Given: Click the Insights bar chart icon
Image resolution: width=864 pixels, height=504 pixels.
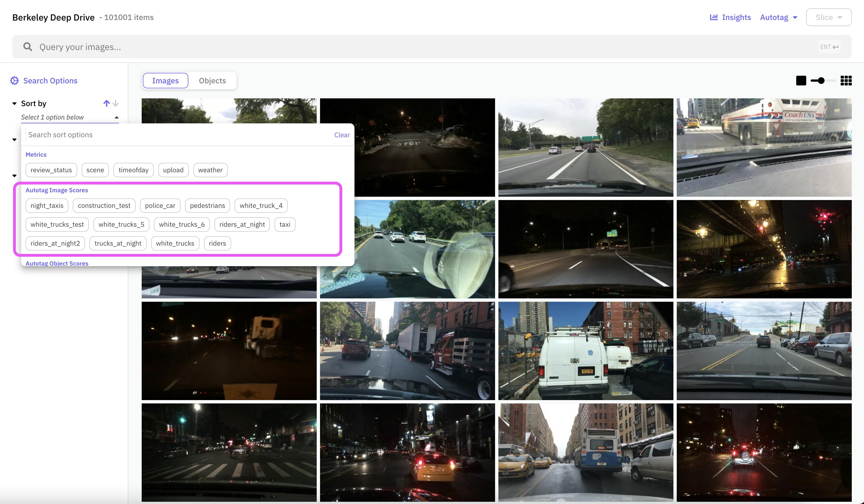Looking at the screenshot, I should click(713, 17).
